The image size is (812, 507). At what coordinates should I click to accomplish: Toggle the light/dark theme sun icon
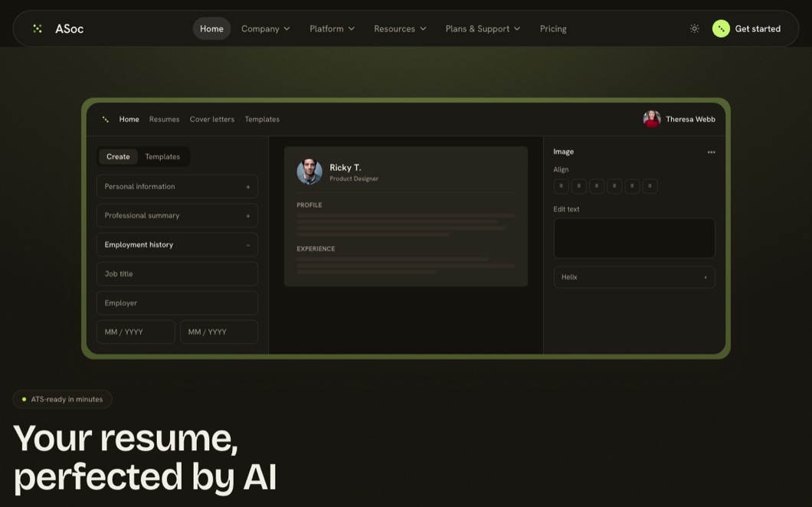695,28
